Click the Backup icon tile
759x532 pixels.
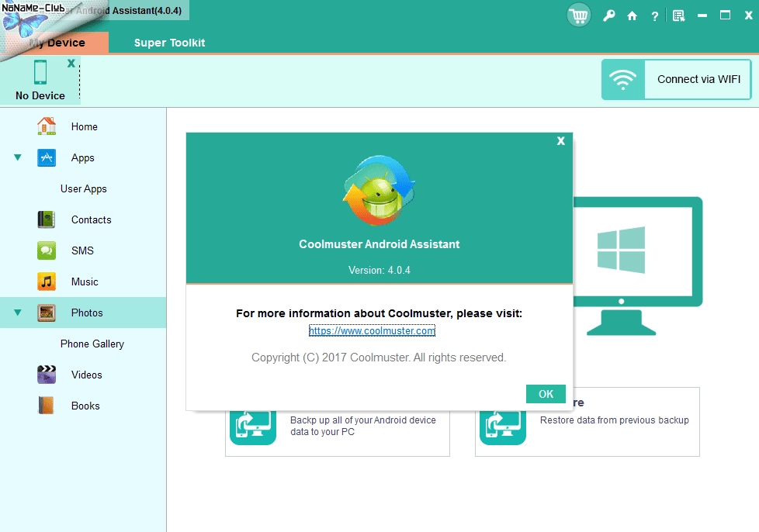[253, 427]
